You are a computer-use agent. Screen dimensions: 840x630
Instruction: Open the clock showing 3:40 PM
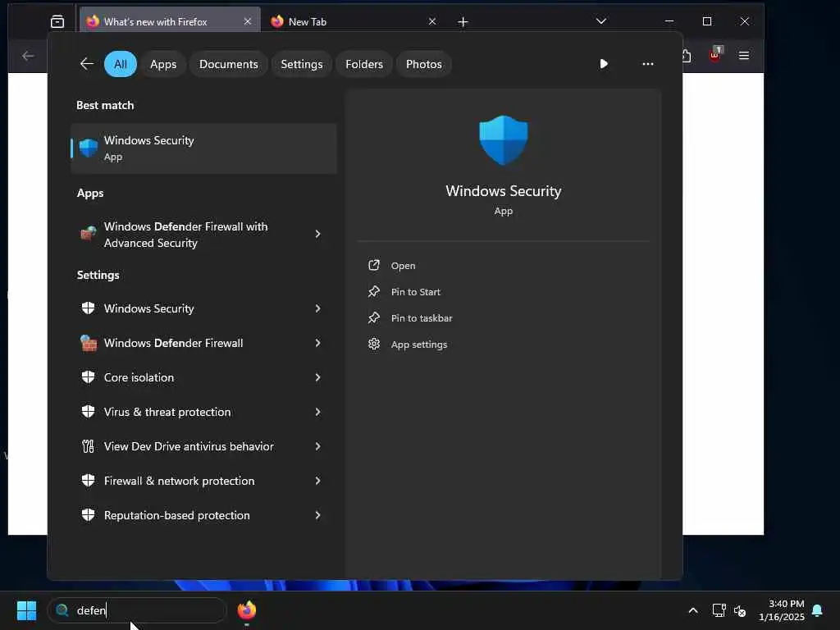click(x=782, y=610)
